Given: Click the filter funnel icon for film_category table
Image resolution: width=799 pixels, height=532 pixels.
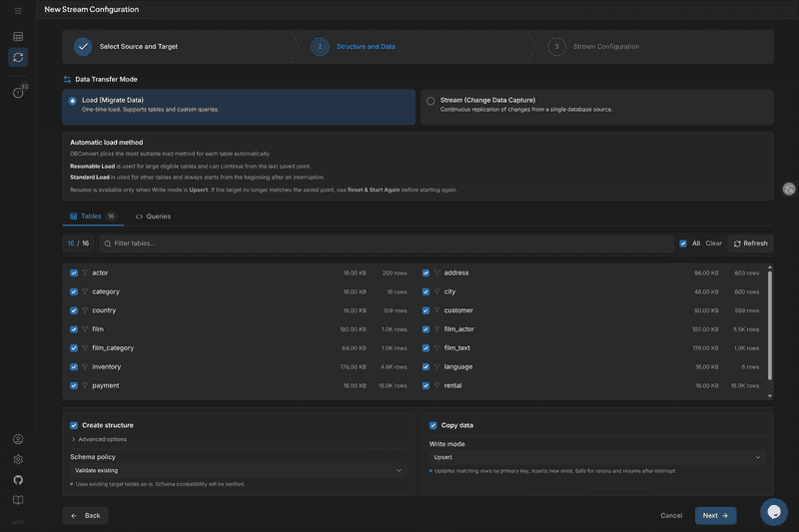Looking at the screenshot, I should pyautogui.click(x=85, y=348).
